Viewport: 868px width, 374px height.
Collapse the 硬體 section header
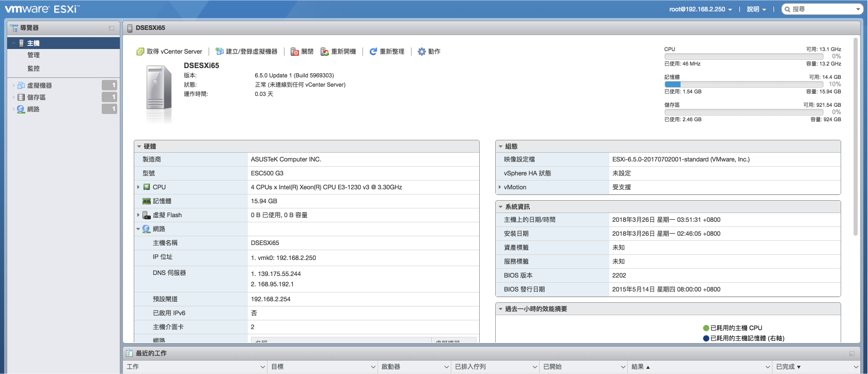(139, 147)
